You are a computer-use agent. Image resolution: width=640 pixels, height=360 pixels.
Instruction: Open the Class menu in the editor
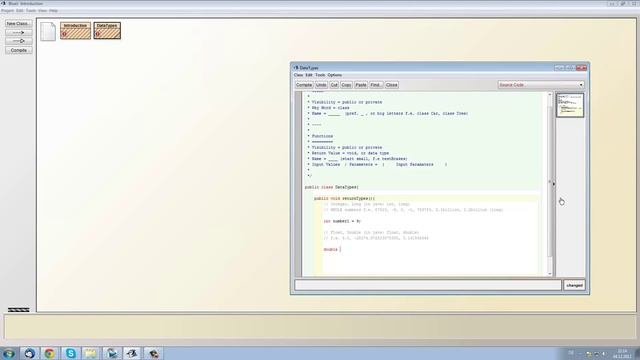(298, 75)
